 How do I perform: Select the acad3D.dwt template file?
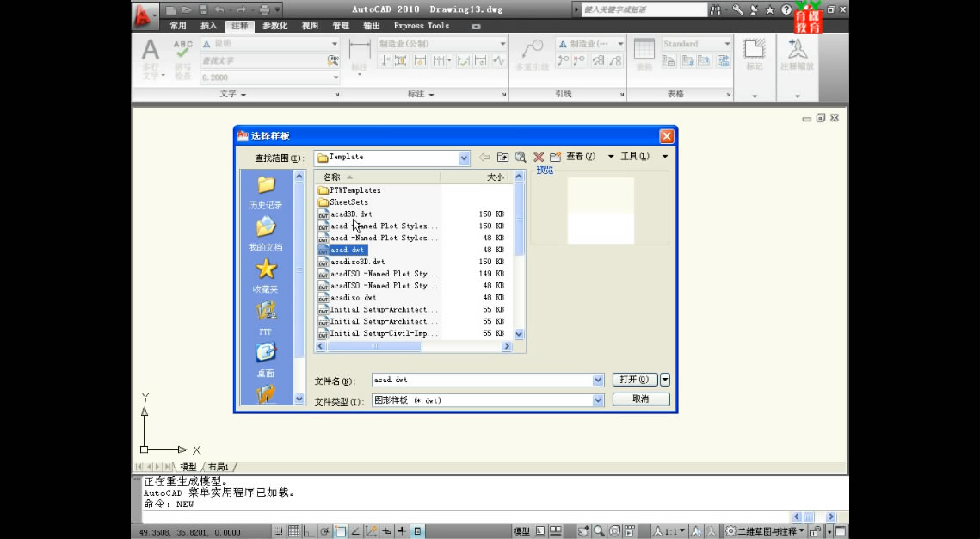click(x=345, y=214)
